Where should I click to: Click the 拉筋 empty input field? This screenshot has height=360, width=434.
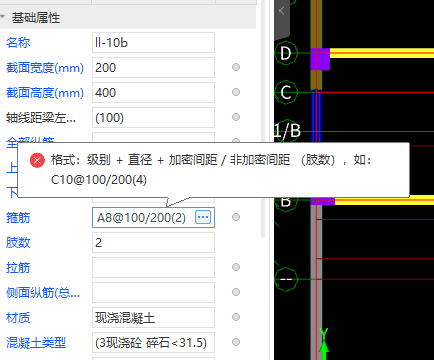coord(153,267)
